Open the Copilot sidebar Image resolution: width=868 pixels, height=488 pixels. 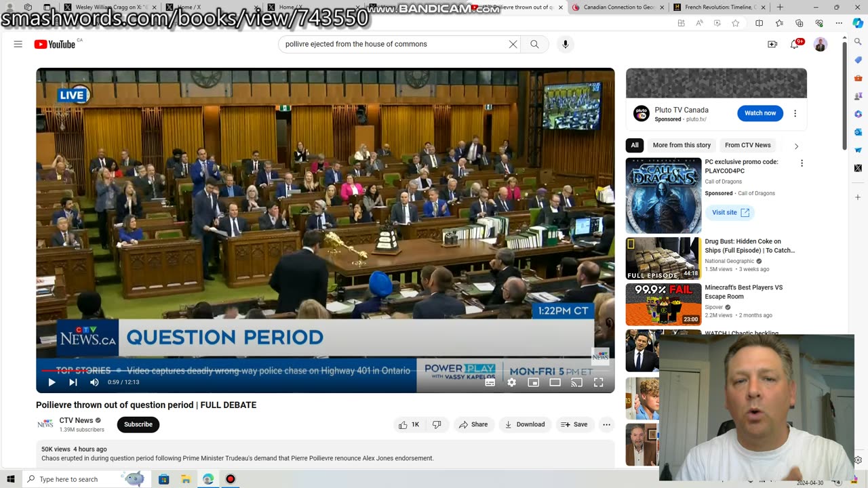[x=858, y=23]
